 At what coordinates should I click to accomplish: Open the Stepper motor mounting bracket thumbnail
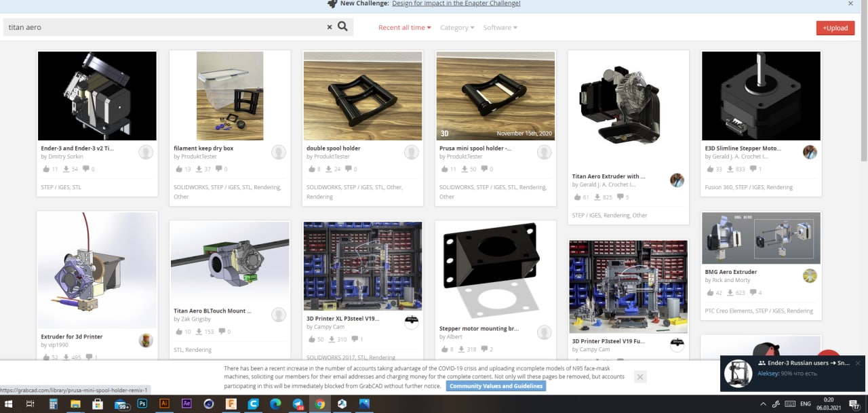coord(496,271)
